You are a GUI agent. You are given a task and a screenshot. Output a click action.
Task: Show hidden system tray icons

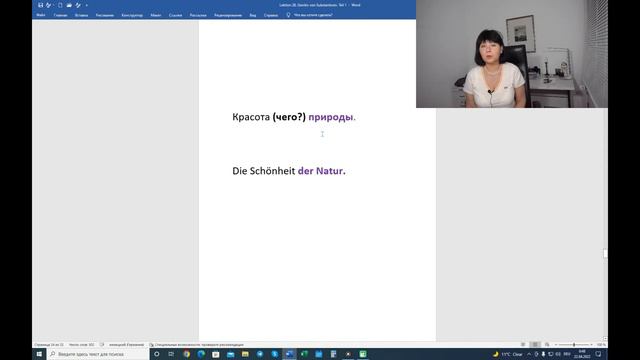click(x=529, y=354)
